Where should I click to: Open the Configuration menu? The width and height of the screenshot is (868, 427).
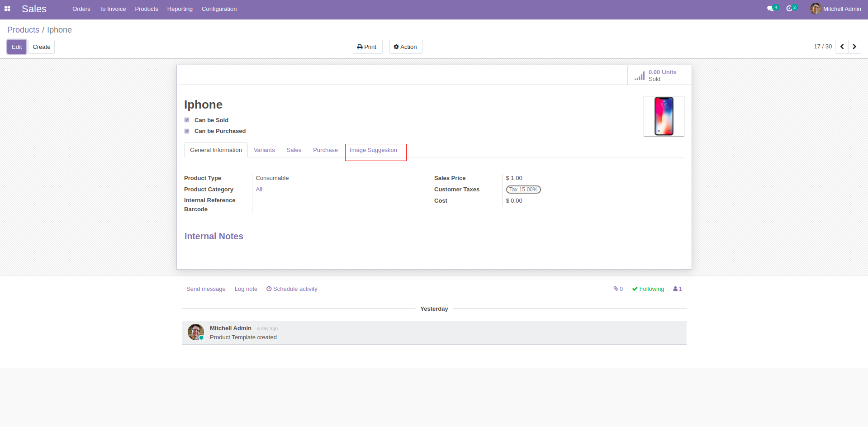click(x=219, y=9)
